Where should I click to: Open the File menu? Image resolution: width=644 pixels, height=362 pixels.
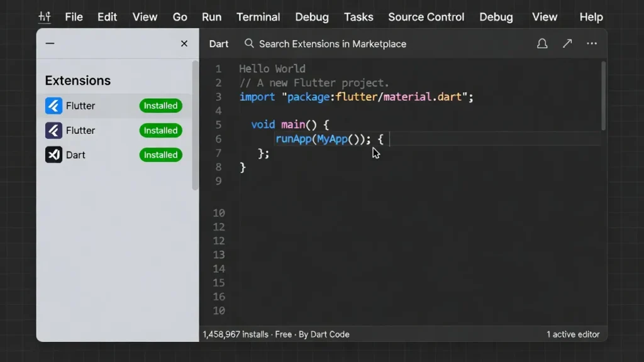click(74, 17)
